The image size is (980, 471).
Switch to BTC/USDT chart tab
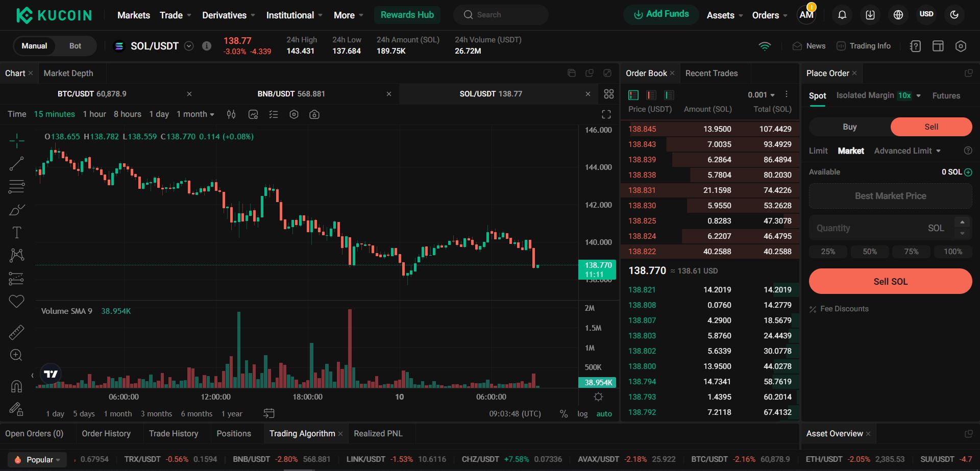pos(92,94)
